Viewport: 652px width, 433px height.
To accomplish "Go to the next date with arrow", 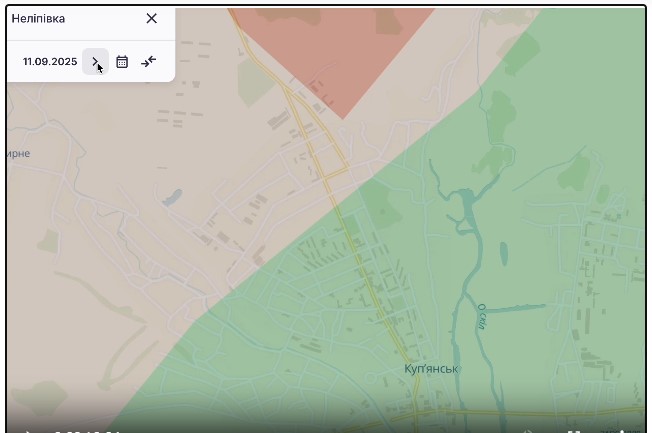I will click(95, 62).
